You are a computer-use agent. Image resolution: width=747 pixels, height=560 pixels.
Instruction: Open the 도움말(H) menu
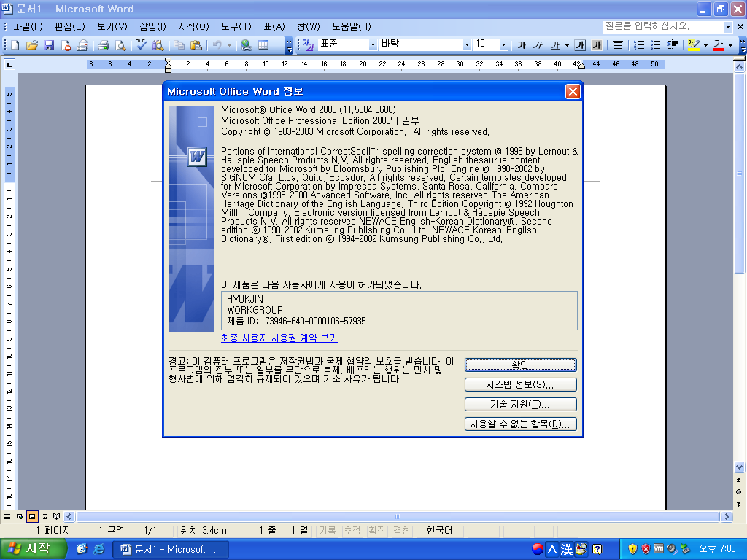click(x=352, y=27)
